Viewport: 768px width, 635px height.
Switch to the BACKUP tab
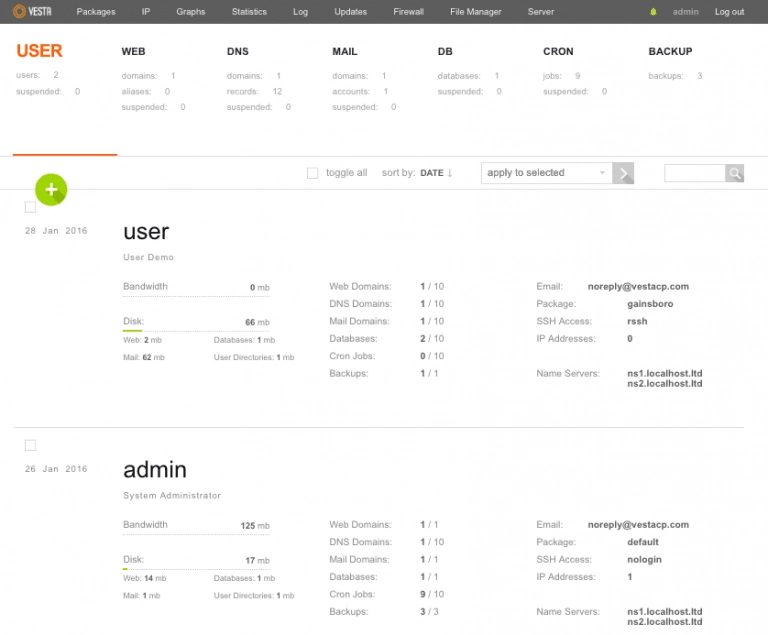click(670, 51)
